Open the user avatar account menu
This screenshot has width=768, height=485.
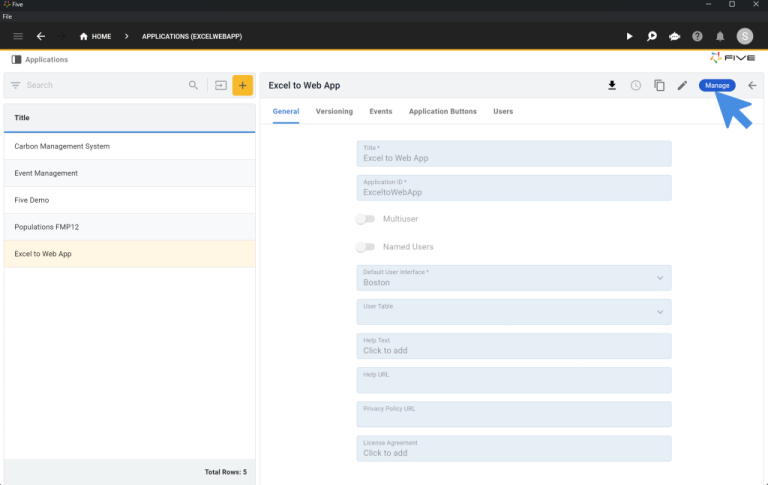745,36
